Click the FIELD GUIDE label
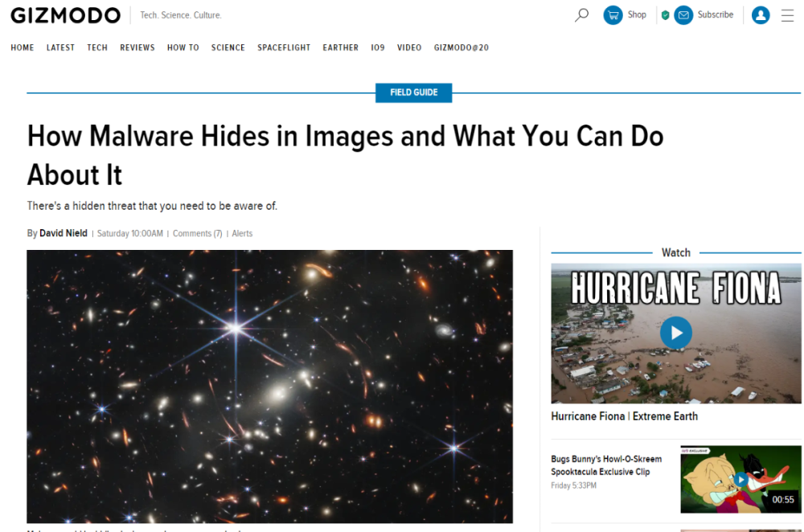This screenshot has width=804, height=532. [x=413, y=92]
